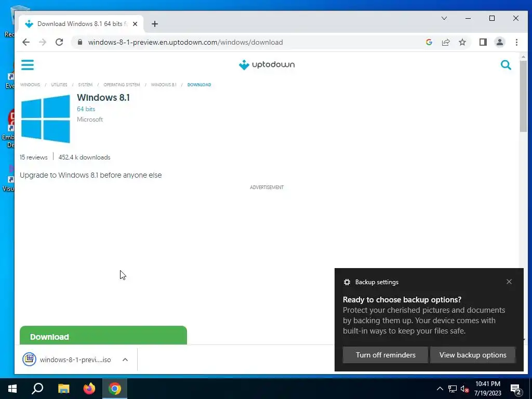Image resolution: width=532 pixels, height=399 pixels.
Task: Open File Explorer from the taskbar
Action: (63, 389)
